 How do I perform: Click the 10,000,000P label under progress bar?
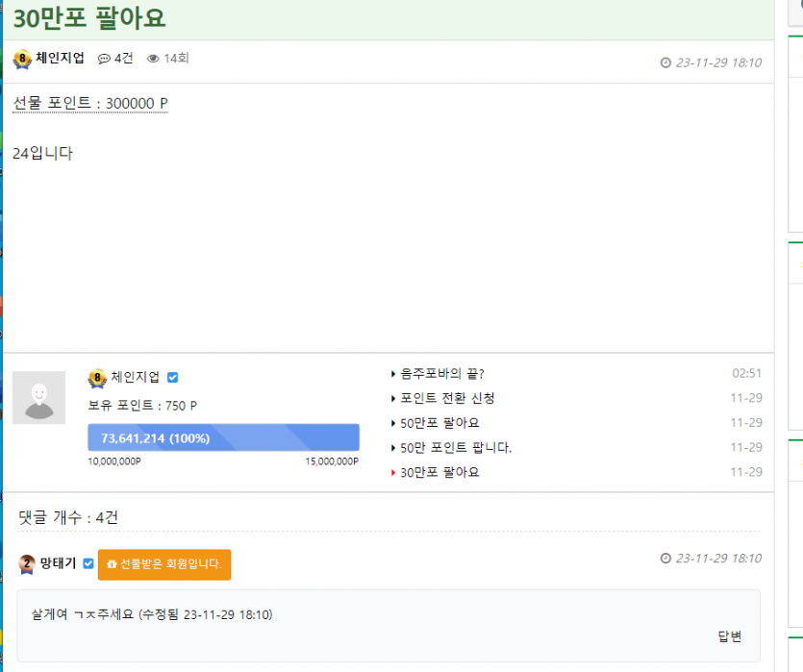click(114, 461)
